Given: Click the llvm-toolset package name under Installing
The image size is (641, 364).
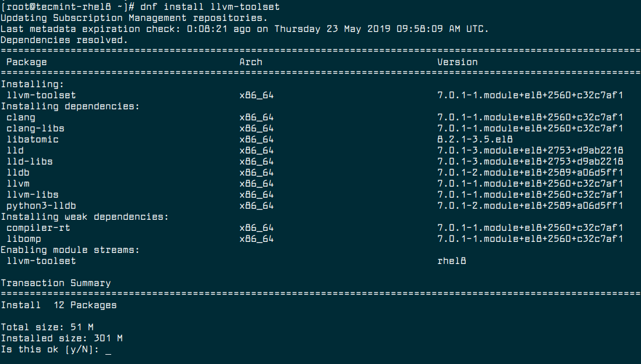Looking at the screenshot, I should tap(34, 95).
